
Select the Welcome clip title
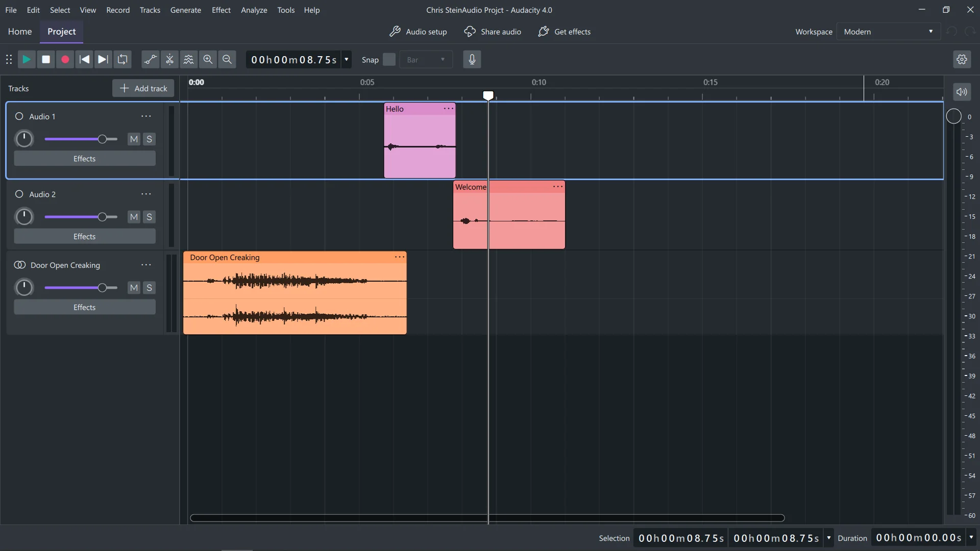coord(471,187)
